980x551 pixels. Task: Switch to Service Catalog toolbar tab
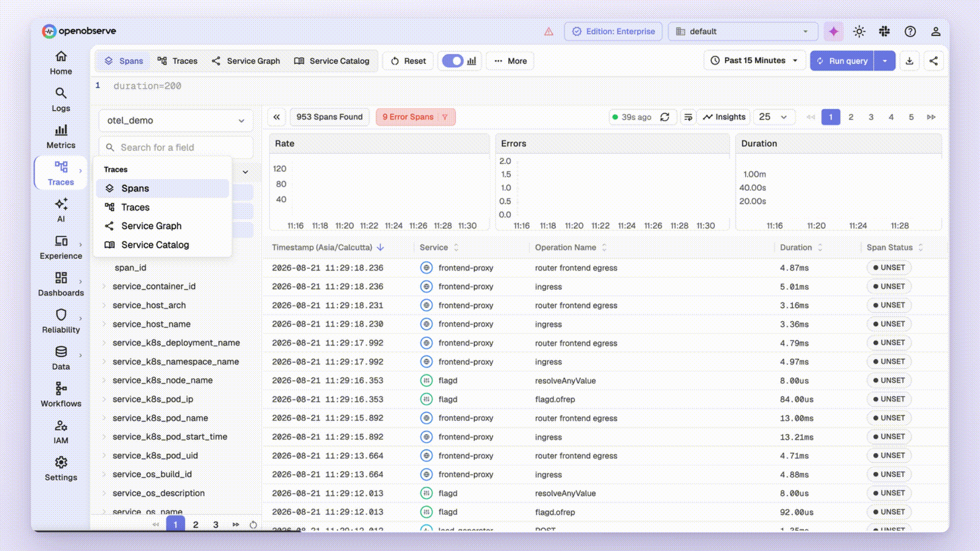coord(332,61)
